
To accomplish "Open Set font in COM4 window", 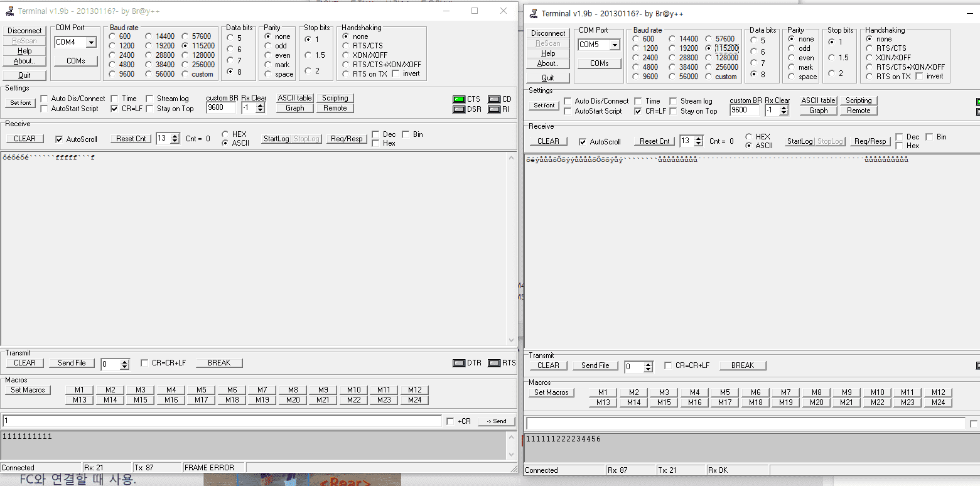I will [21, 103].
